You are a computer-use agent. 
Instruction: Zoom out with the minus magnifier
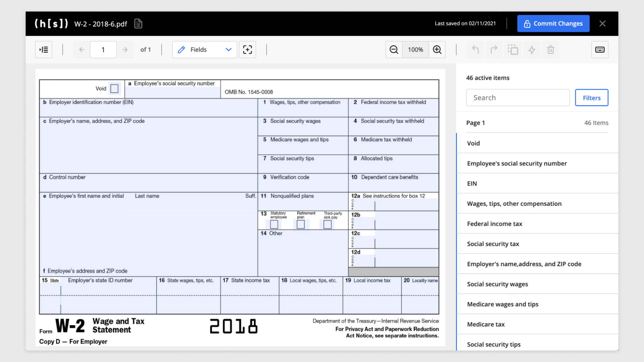pyautogui.click(x=394, y=50)
